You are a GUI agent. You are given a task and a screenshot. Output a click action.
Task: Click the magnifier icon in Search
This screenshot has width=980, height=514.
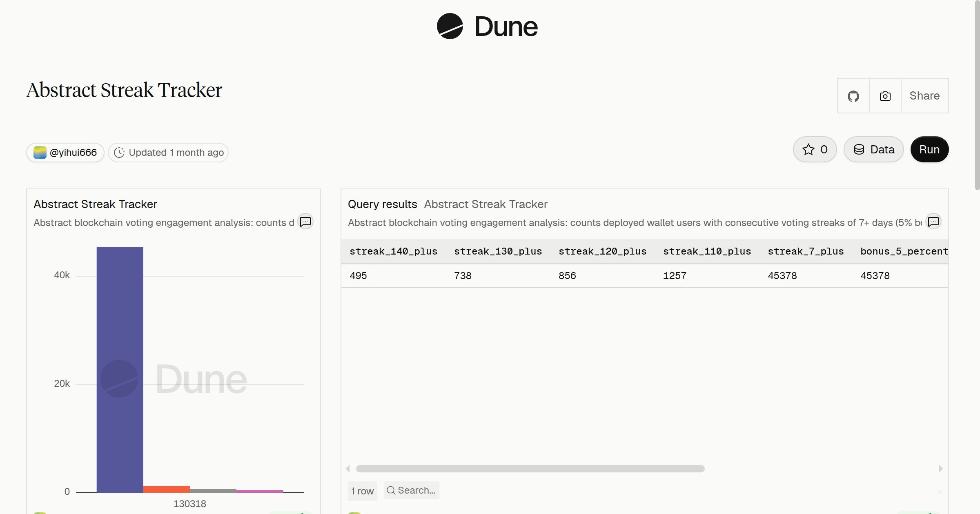[391, 490]
